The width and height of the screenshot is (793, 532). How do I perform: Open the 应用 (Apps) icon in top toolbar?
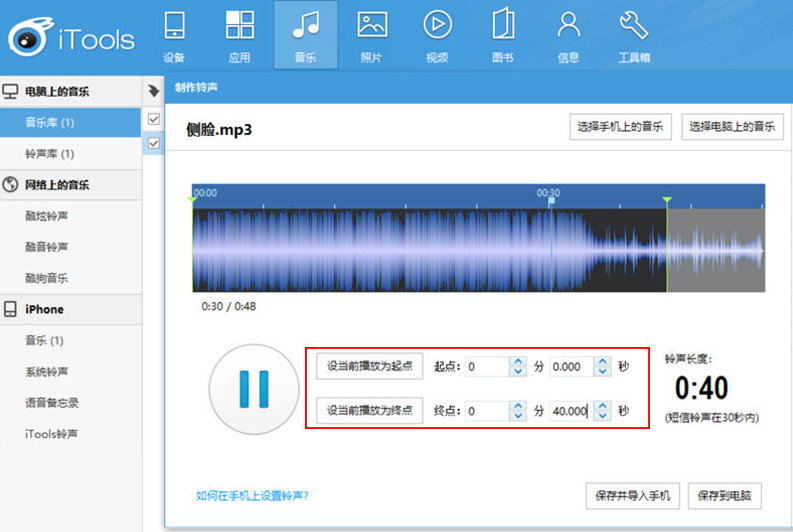(x=240, y=27)
